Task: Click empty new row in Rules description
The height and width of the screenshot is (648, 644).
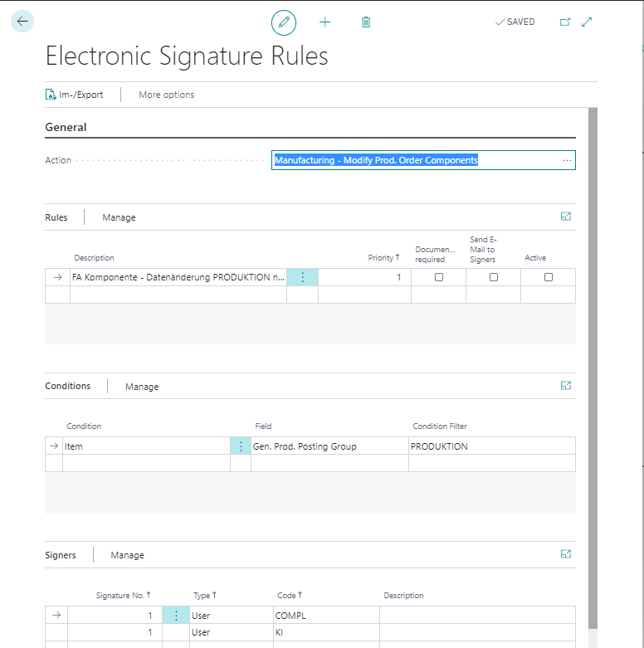Action: point(178,295)
